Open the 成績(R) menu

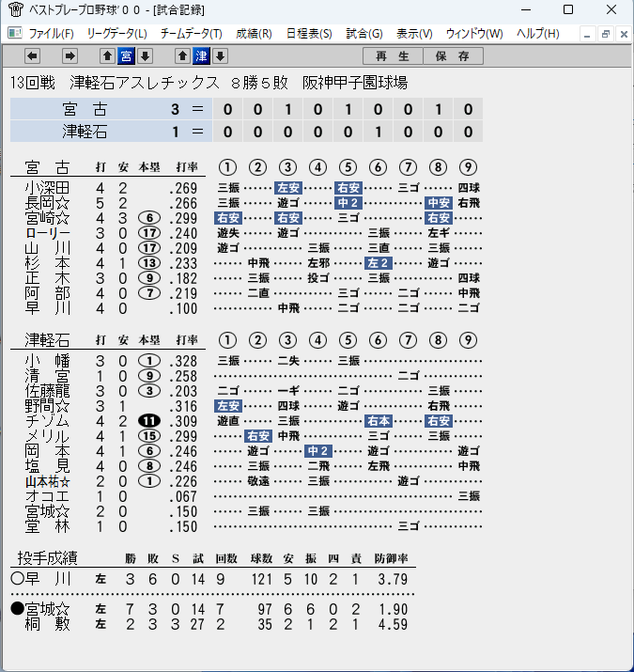[254, 34]
